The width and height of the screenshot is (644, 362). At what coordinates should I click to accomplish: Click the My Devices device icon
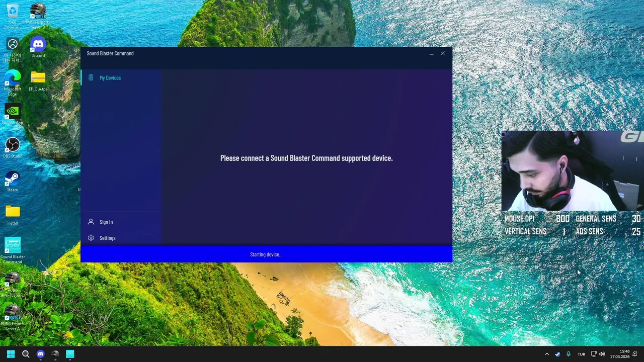(91, 77)
